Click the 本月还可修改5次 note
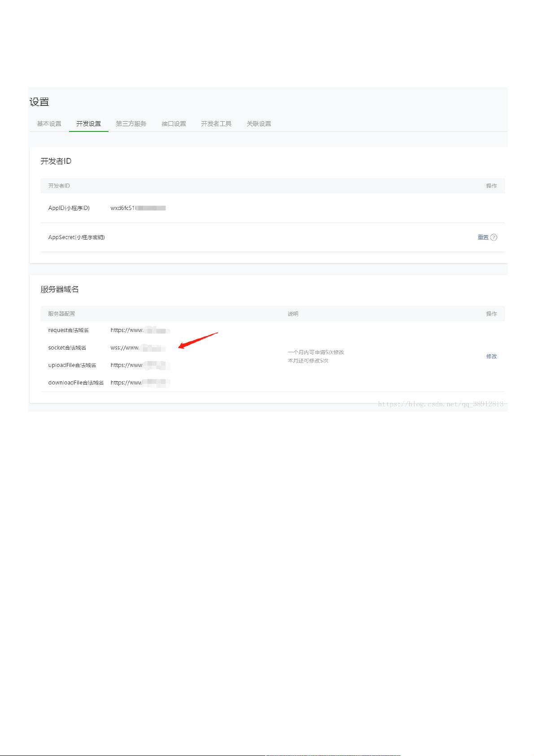 coord(308,361)
